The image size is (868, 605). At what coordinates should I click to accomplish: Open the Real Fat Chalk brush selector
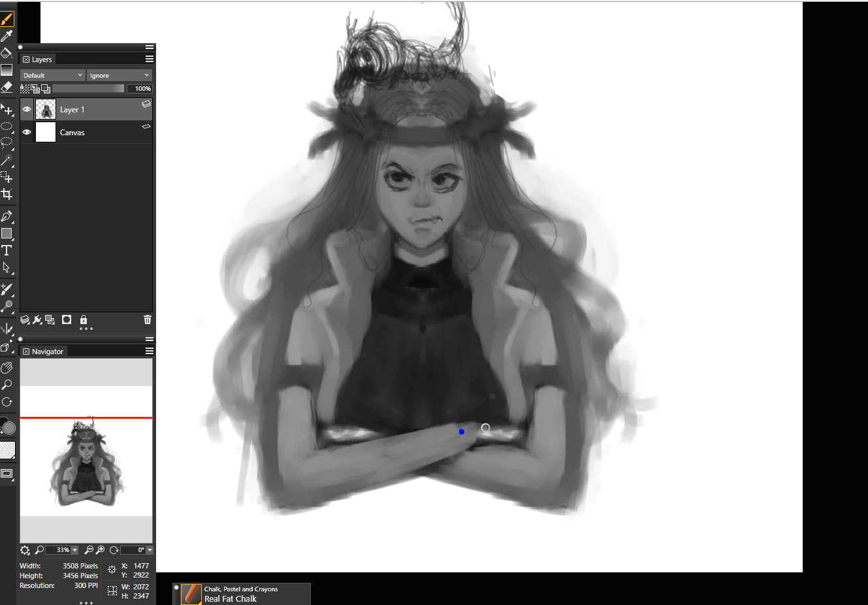pos(242,594)
